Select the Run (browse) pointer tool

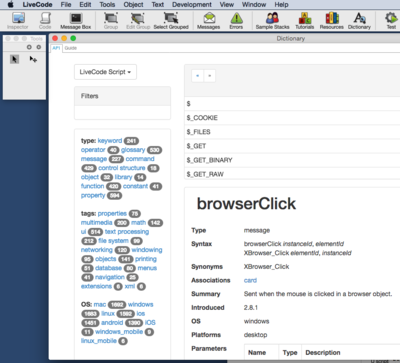pos(14,59)
